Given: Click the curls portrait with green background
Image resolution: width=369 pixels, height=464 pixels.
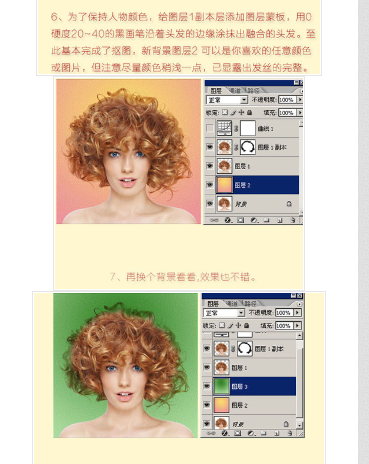Looking at the screenshot, I should coord(125,365).
